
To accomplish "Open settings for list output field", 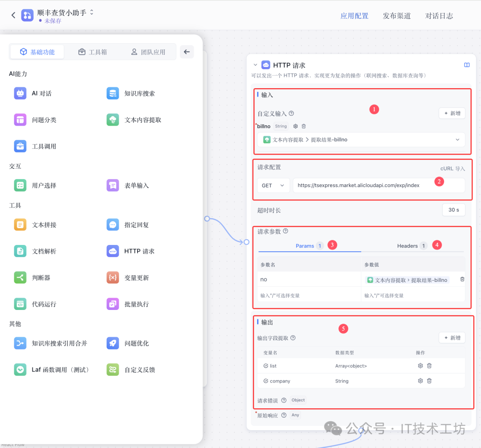I will click(420, 366).
